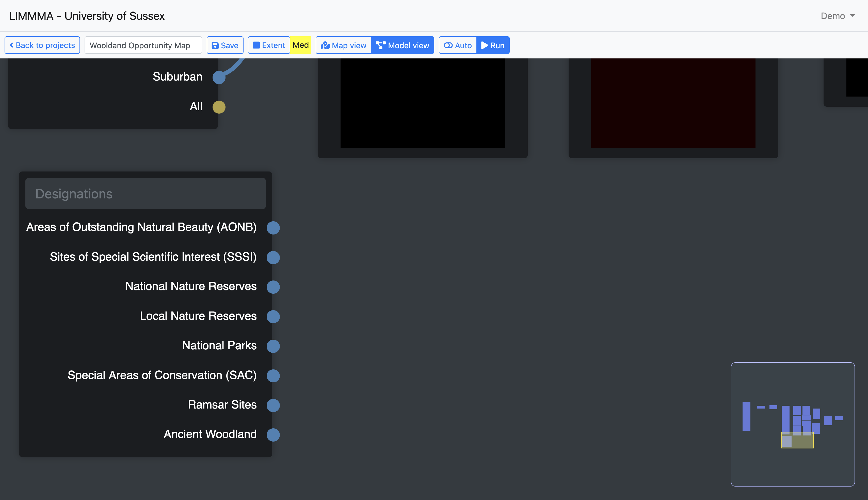Click the Med resolution indicator
The height and width of the screenshot is (500, 868).
pyautogui.click(x=301, y=45)
